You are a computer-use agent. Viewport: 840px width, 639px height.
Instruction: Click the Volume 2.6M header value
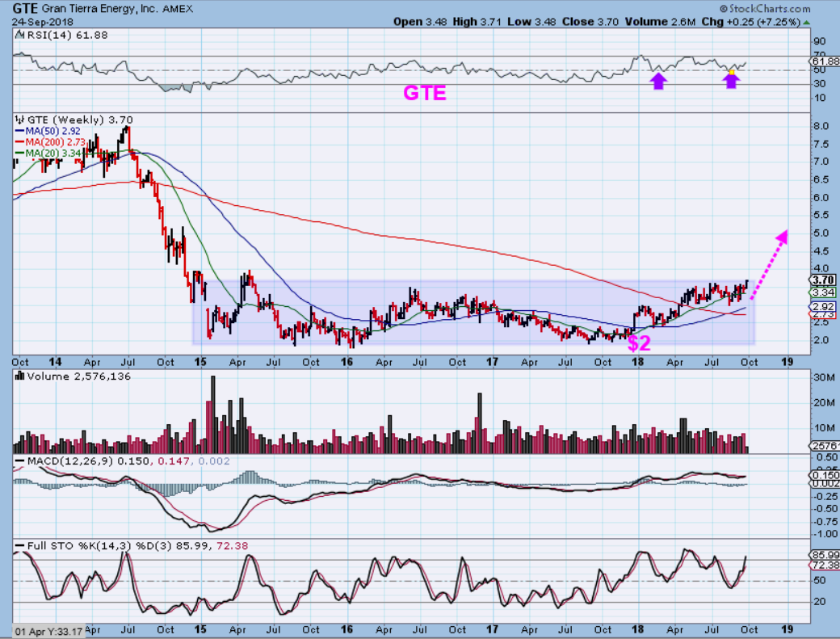point(659,22)
